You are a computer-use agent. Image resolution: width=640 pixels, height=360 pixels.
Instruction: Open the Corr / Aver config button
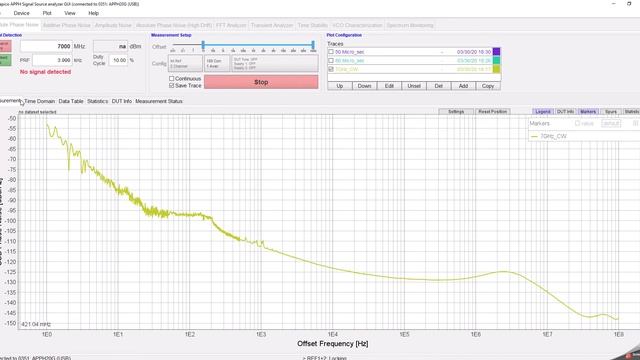pyautogui.click(x=217, y=63)
